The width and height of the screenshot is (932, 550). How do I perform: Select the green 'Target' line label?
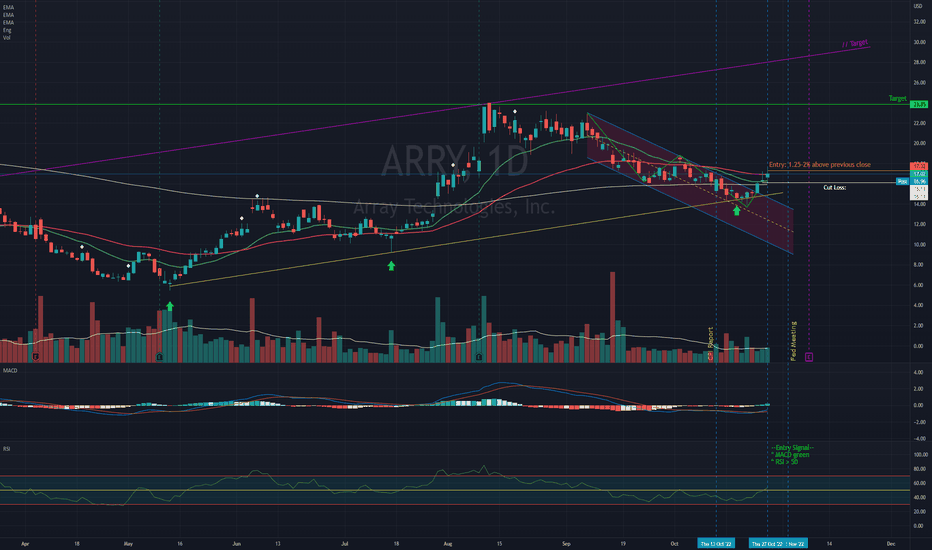898,98
